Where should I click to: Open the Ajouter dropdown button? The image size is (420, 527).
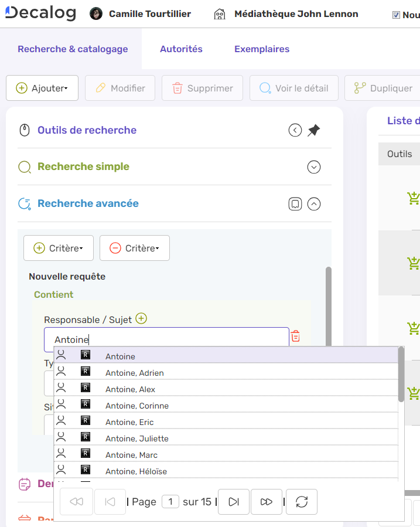pyautogui.click(x=42, y=88)
